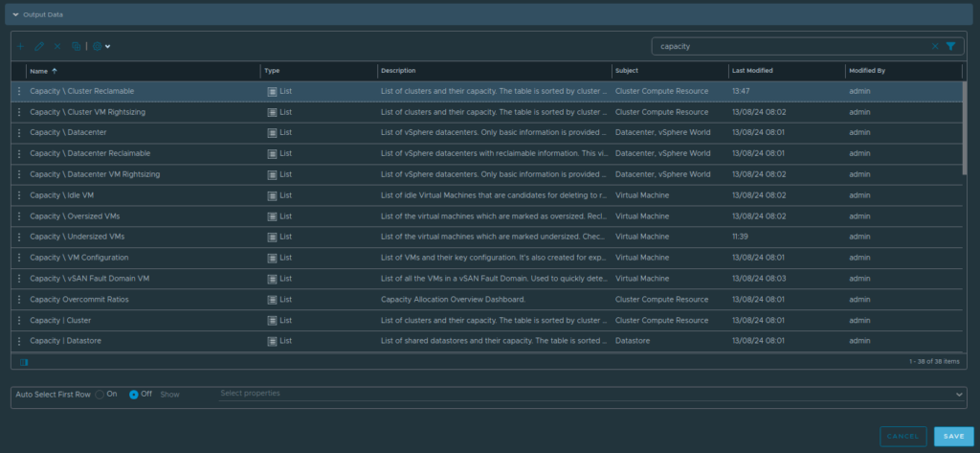
Task: Set Auto Select First Row to Off
Action: pos(134,395)
